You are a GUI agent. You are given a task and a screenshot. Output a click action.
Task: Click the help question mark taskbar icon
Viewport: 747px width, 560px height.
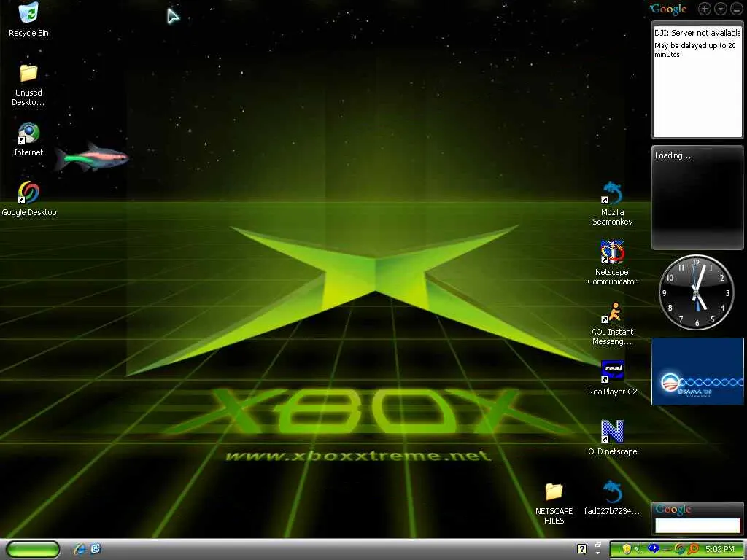(x=581, y=549)
